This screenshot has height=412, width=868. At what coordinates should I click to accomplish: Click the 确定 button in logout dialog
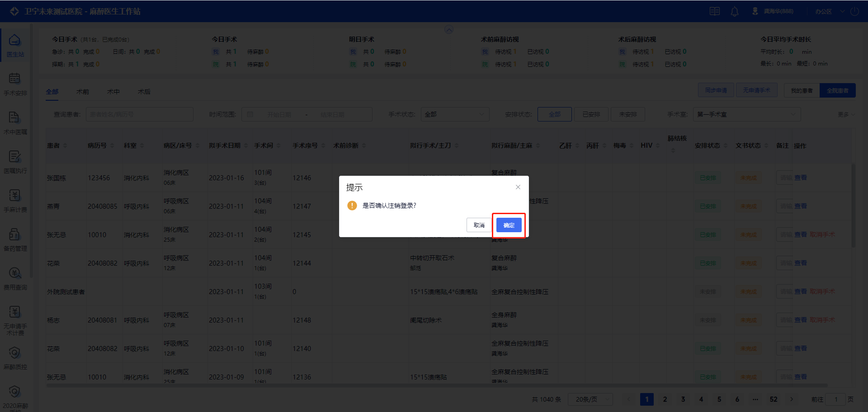509,225
